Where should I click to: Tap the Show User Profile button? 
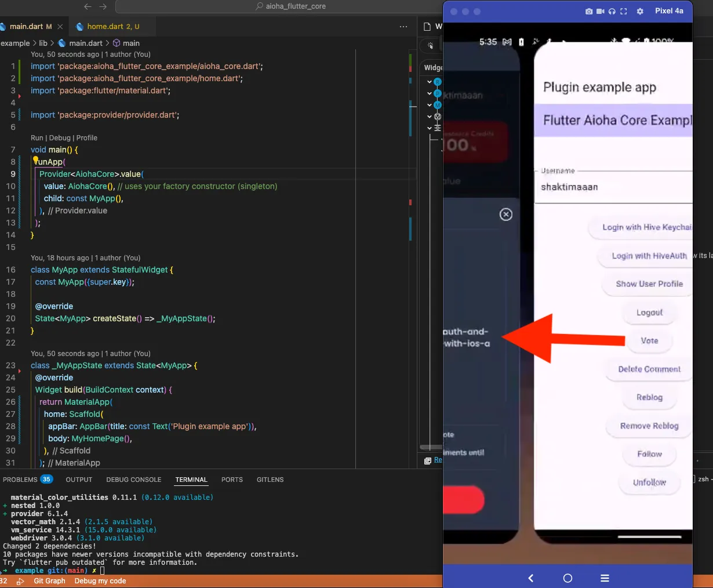pyautogui.click(x=649, y=284)
